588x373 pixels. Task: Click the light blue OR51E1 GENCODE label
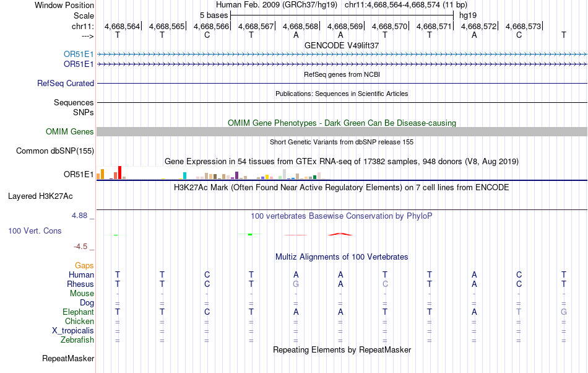79,55
